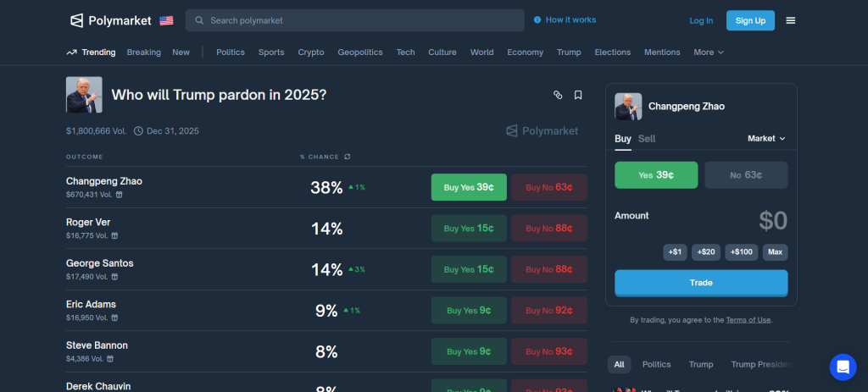The width and height of the screenshot is (868, 392).
Task: Add +$100 to the amount
Action: [741, 252]
